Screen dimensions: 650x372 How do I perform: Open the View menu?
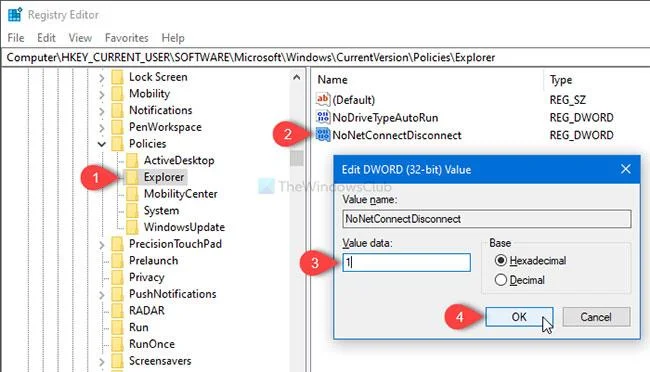(80, 38)
